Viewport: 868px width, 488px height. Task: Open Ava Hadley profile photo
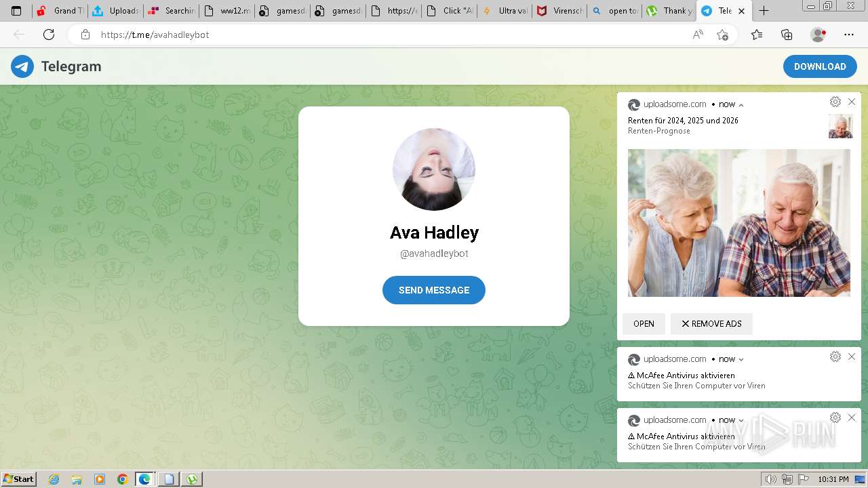(434, 169)
